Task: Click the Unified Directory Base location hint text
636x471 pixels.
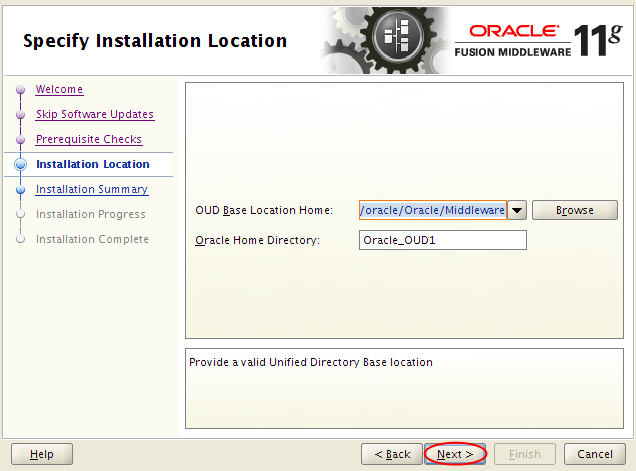Action: (311, 362)
